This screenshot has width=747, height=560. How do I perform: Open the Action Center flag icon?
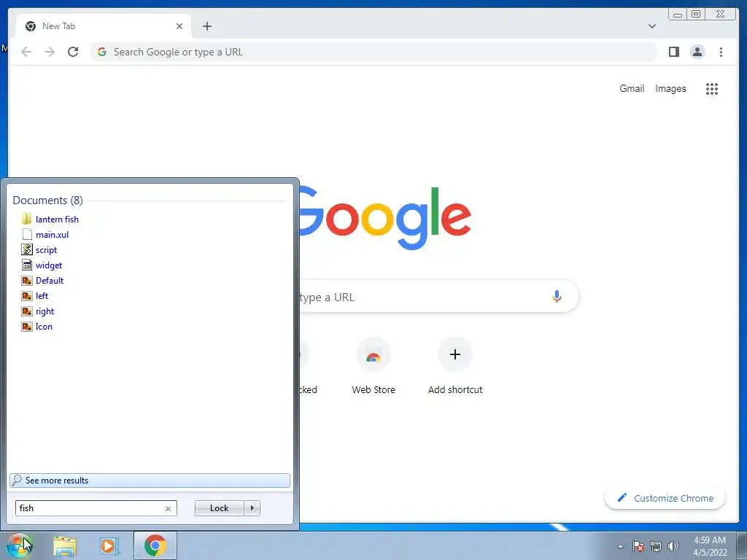pos(638,546)
